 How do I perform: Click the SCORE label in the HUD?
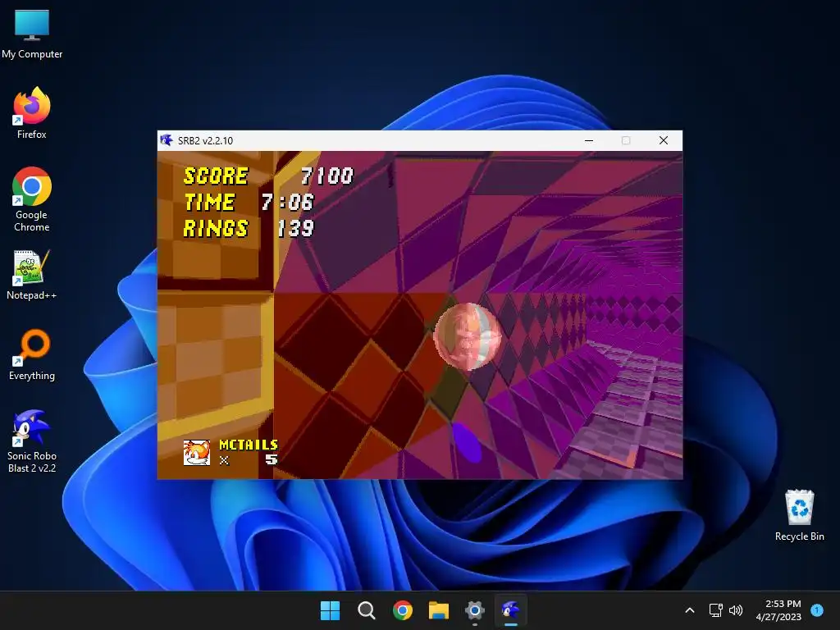point(216,176)
